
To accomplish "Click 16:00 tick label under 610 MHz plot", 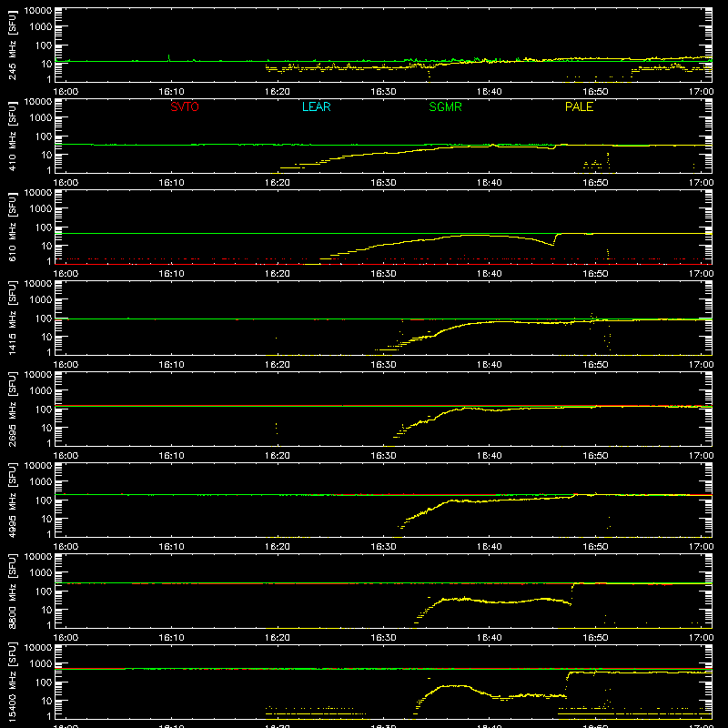I will pyautogui.click(x=66, y=274).
